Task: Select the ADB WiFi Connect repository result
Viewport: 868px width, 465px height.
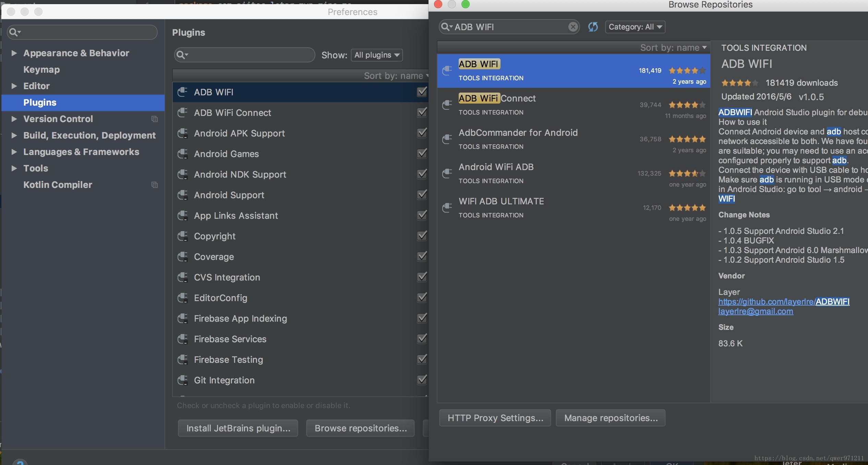Action: 574,105
